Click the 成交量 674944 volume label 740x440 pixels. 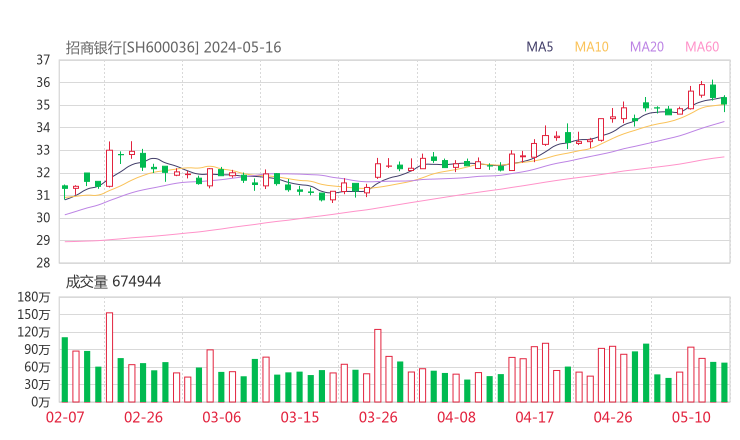pos(113,282)
